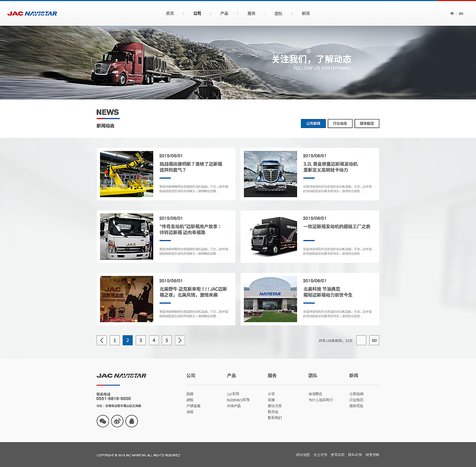This screenshot has height=467, width=476.
Task: Open the 联系我们 footer link
Action: tap(275, 418)
